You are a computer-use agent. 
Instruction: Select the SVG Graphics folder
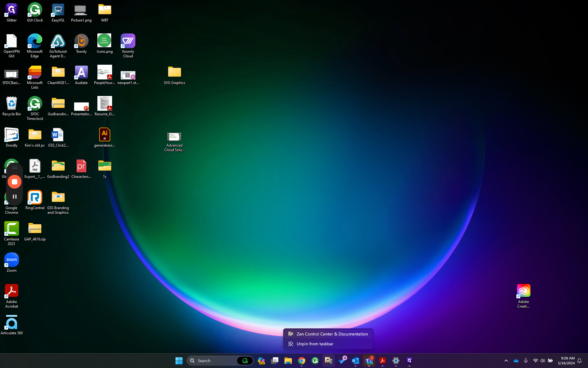(175, 75)
